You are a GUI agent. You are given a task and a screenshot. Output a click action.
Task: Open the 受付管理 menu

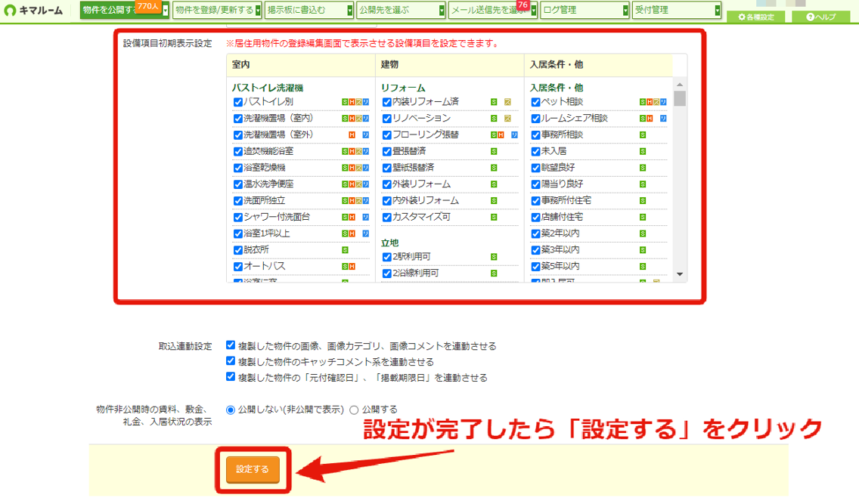677,11
